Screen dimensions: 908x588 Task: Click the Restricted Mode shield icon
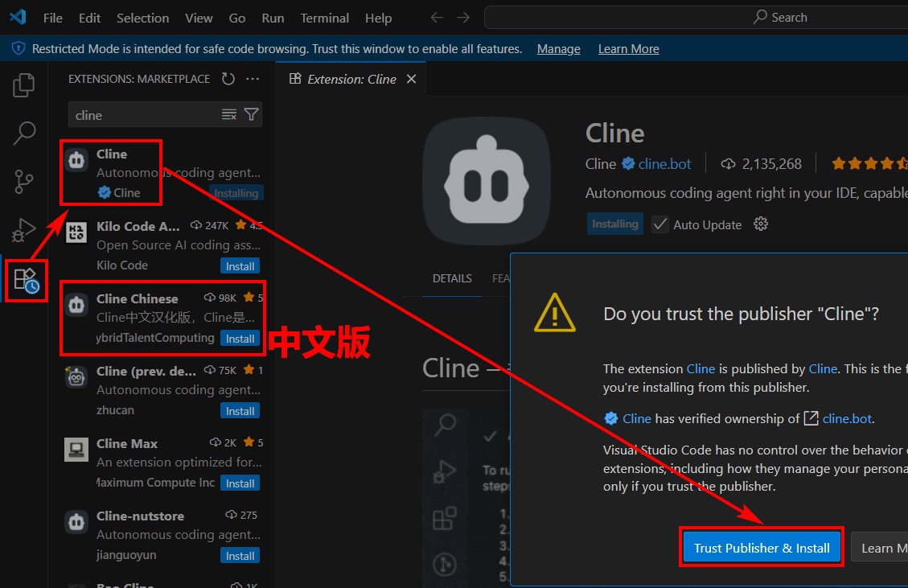(18, 48)
